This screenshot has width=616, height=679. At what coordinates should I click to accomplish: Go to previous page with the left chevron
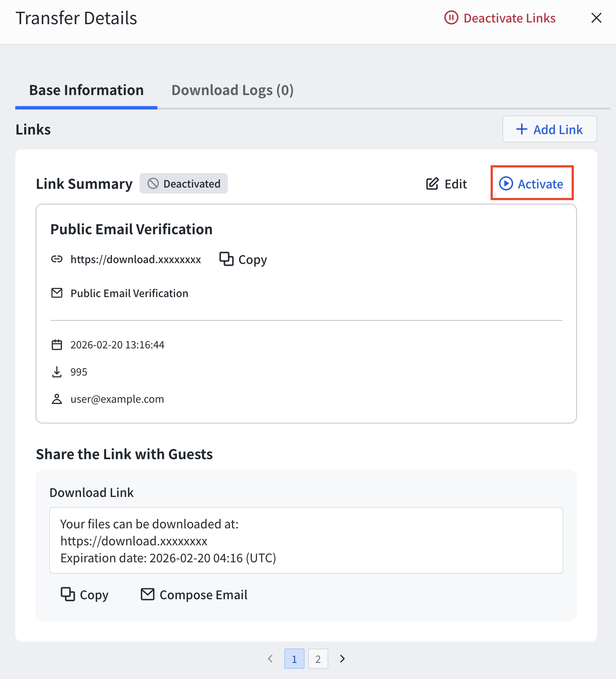pos(271,659)
